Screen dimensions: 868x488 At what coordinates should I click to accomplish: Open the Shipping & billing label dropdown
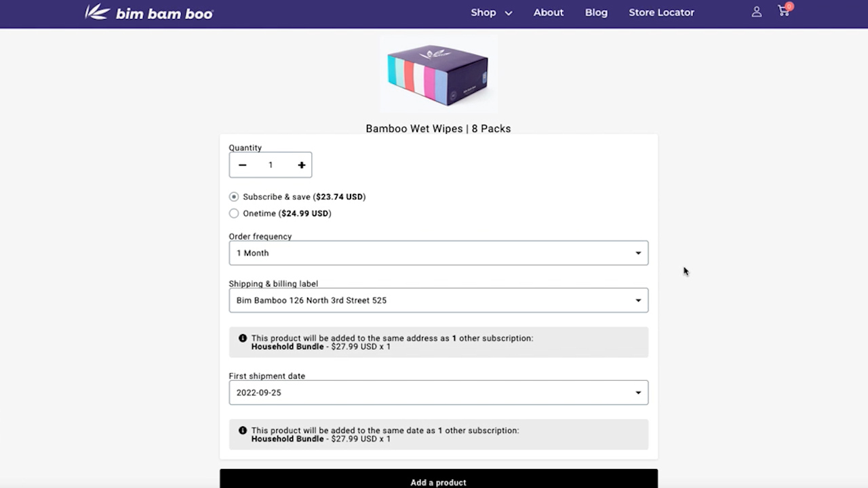click(x=439, y=300)
